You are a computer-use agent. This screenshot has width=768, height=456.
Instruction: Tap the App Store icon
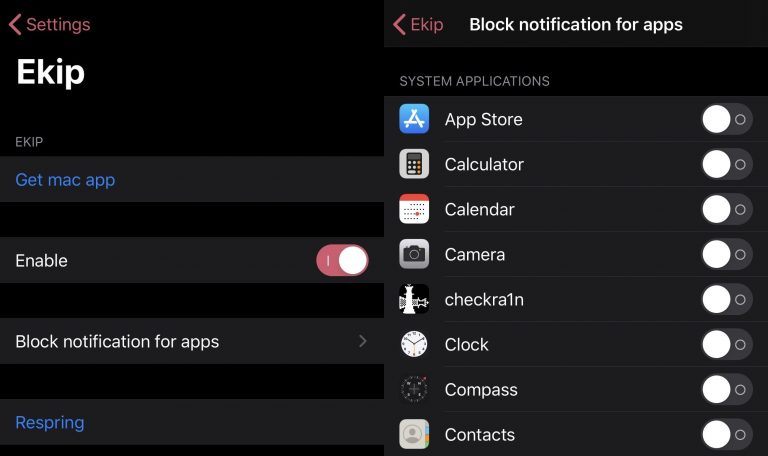(414, 119)
